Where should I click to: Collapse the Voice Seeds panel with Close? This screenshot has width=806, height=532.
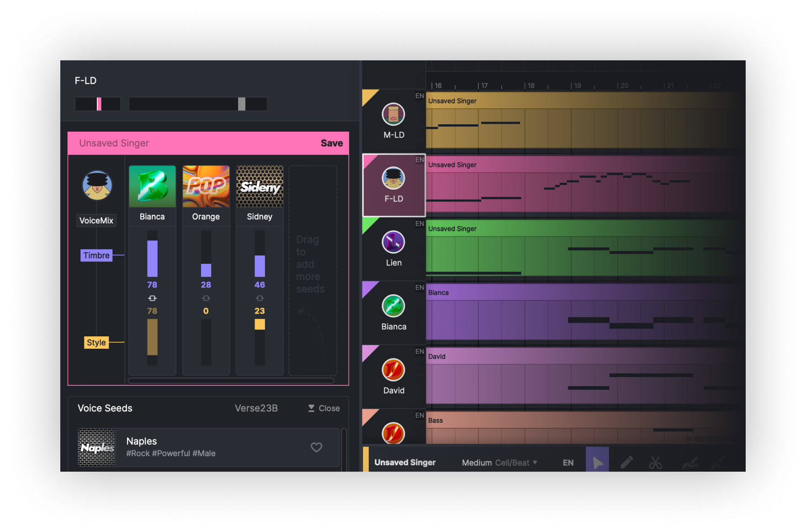(x=324, y=408)
